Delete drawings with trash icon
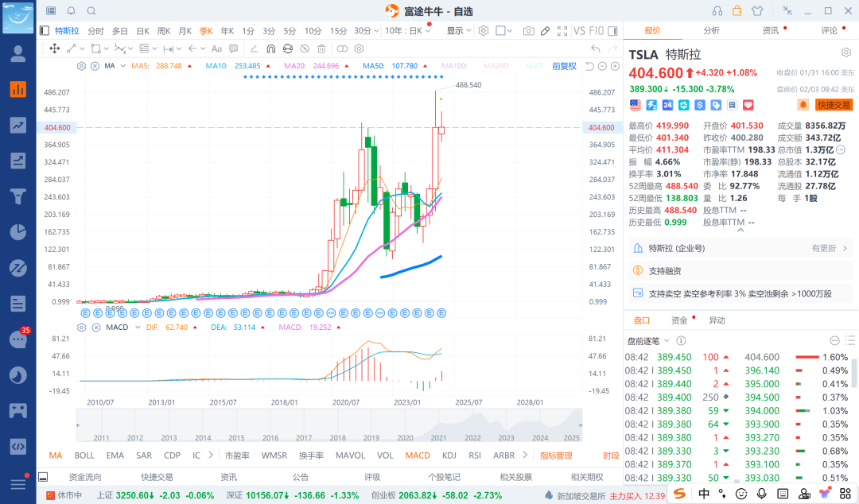 [321, 48]
